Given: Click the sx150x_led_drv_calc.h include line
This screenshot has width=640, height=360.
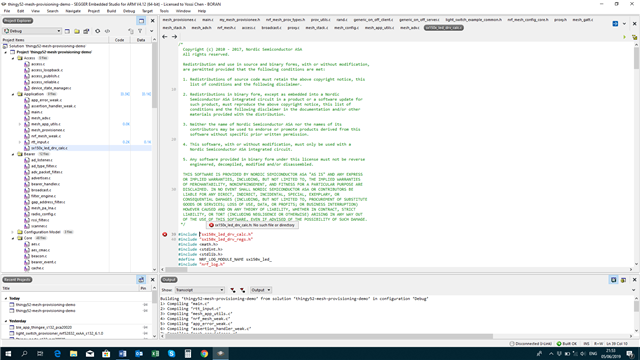Looking at the screenshot, I should click(216, 234).
